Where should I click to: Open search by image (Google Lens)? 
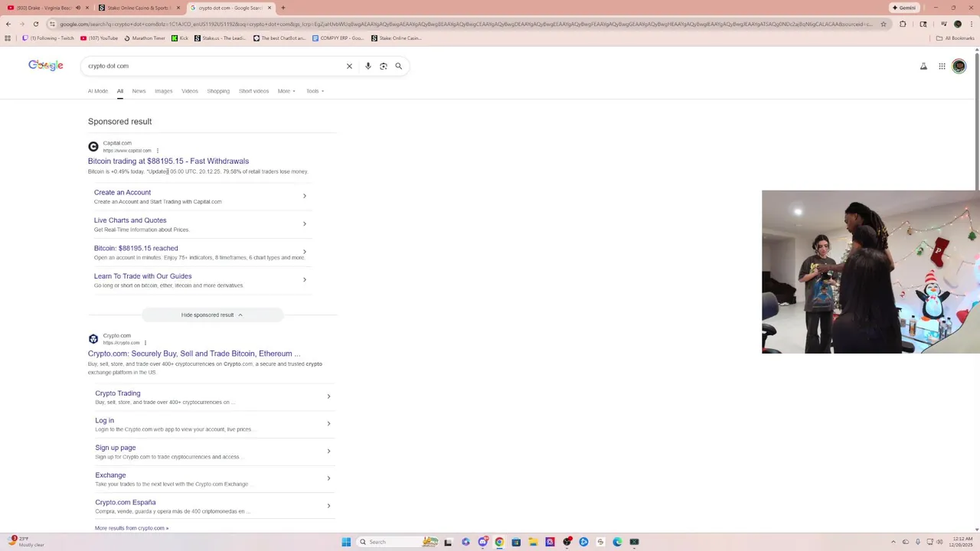384,67
